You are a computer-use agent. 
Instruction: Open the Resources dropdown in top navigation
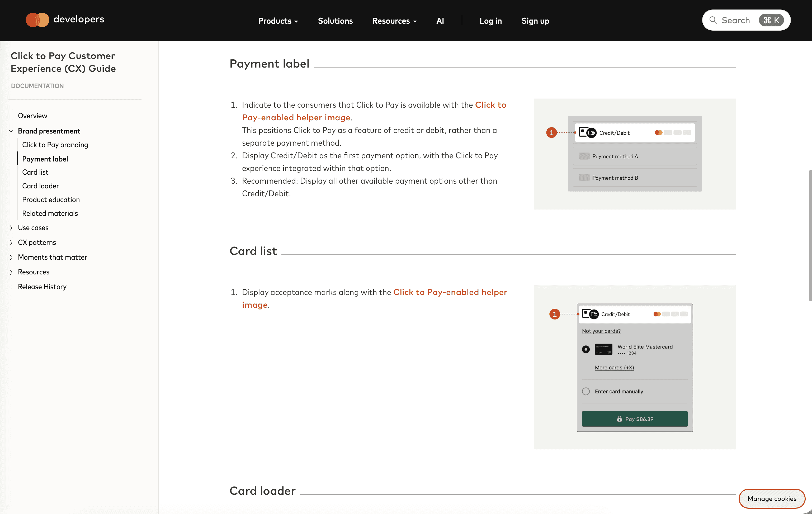tap(394, 21)
